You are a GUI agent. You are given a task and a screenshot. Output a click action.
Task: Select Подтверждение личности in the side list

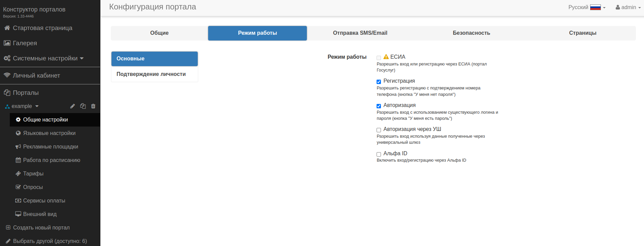(151, 74)
